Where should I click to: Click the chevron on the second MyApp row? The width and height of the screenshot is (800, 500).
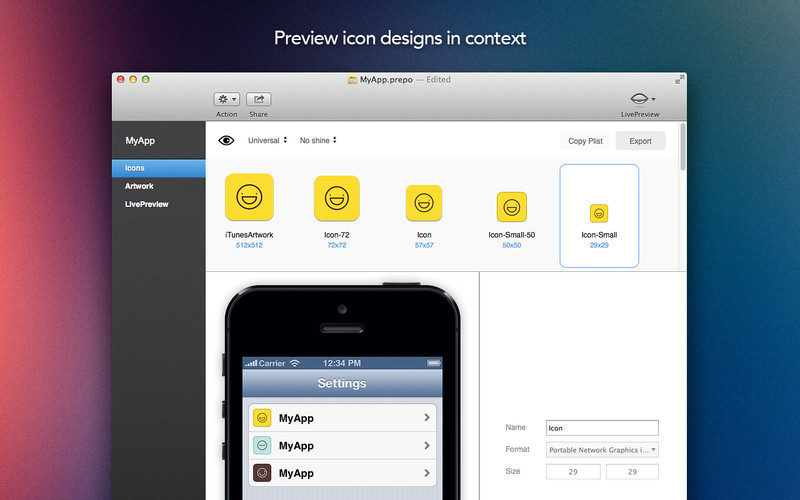(x=427, y=445)
